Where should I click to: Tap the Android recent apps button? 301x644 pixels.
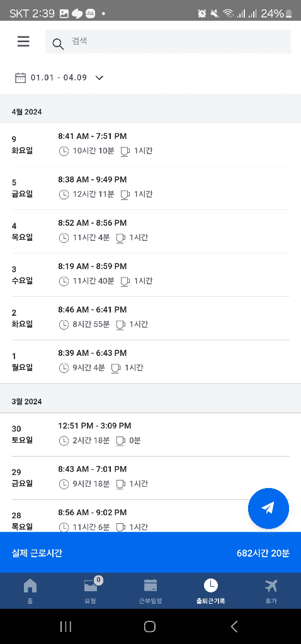(65, 626)
